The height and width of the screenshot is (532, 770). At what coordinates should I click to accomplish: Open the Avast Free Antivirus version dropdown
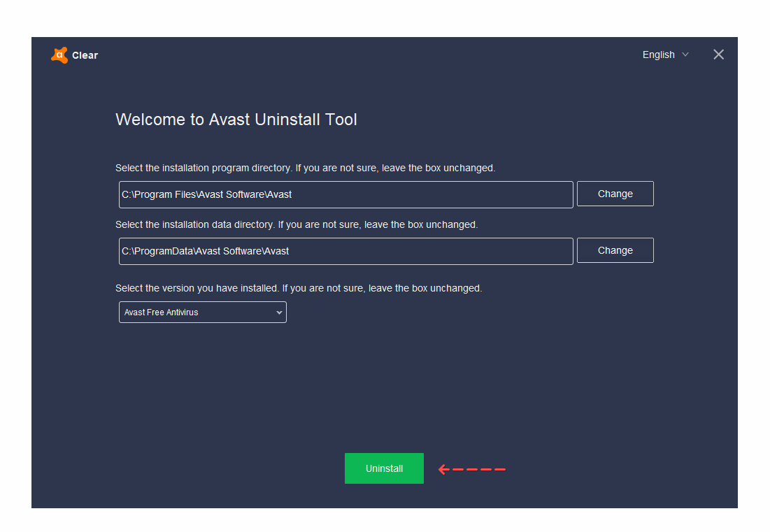click(202, 312)
